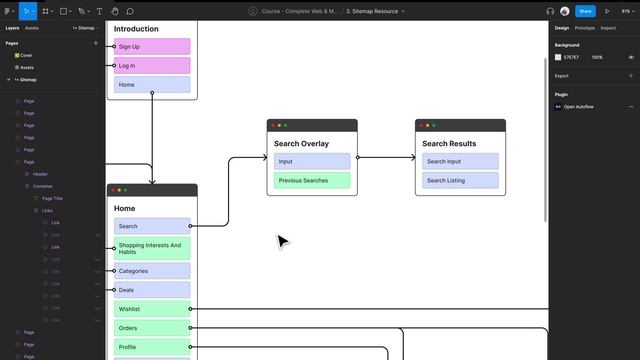
Task: Click the Search Overlay card title
Action: [x=301, y=144]
